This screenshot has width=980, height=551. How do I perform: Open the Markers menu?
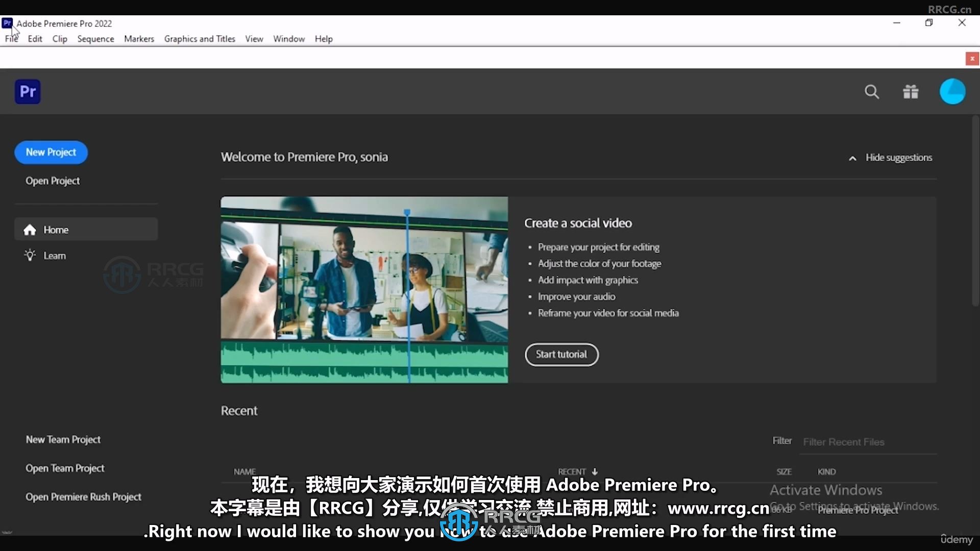(x=139, y=39)
